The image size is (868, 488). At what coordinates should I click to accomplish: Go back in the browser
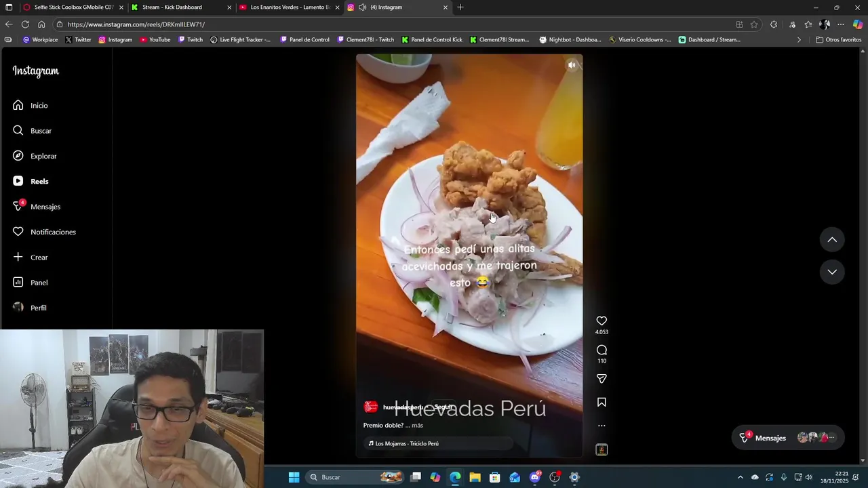coord(9,24)
